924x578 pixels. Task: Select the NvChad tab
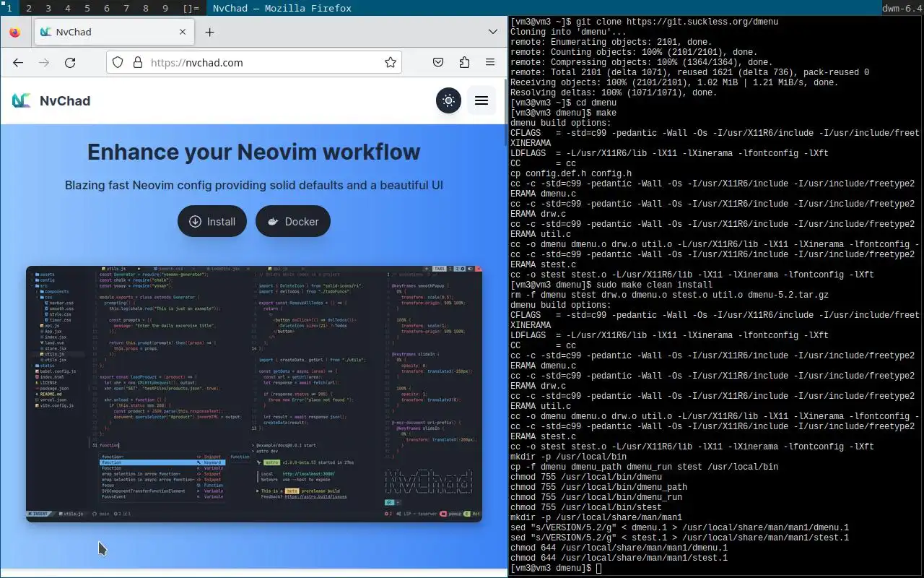(x=113, y=32)
